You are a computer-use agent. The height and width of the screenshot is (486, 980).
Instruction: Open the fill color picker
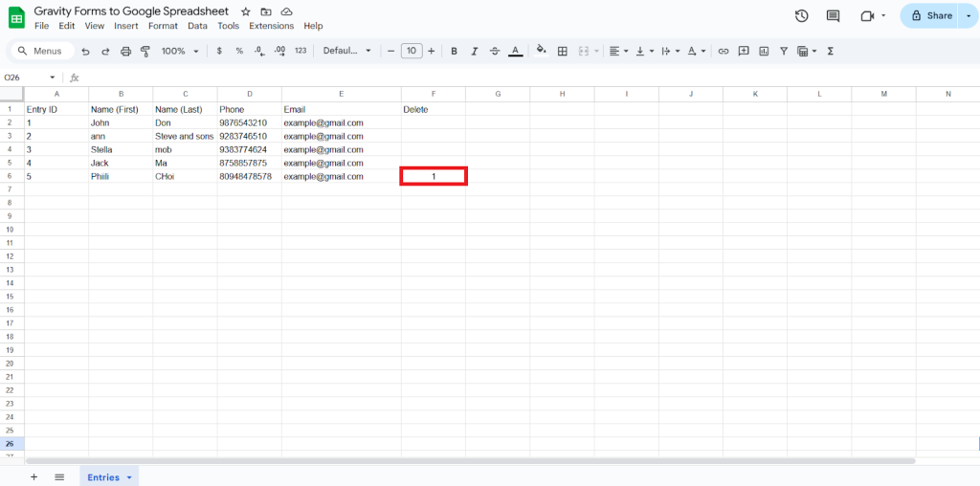542,51
